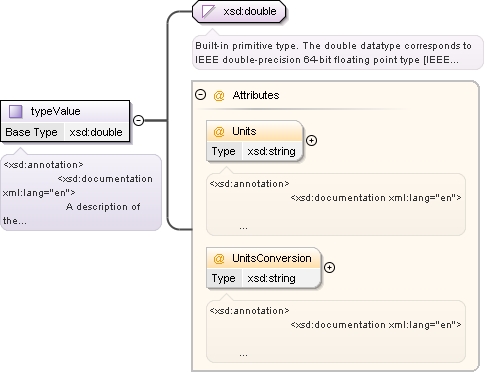This screenshot has height=373, width=491.
Task: Click the @ icon in Units attribute
Action: (x=219, y=132)
